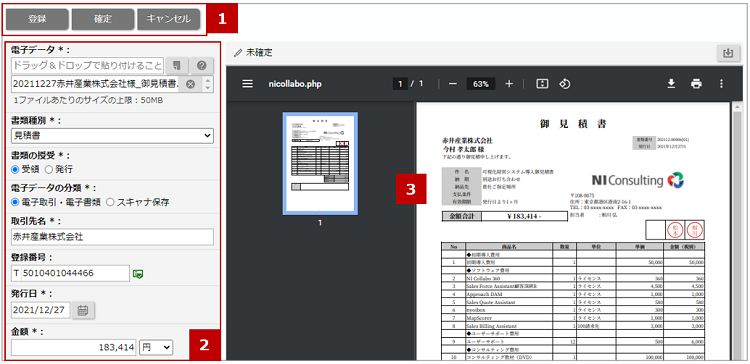Click the PDF zoom out minus icon
This screenshot has height=364, width=750.
tap(452, 84)
